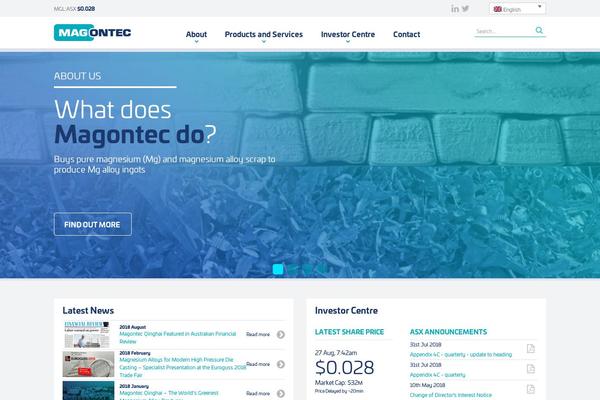The width and height of the screenshot is (600, 400).
Task: Open the Australian Financial Review news thumbnail
Action: point(88,335)
